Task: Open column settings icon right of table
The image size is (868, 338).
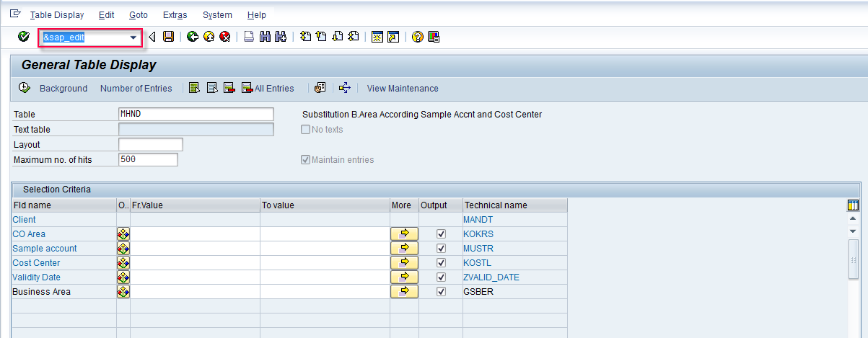Action: click(853, 205)
